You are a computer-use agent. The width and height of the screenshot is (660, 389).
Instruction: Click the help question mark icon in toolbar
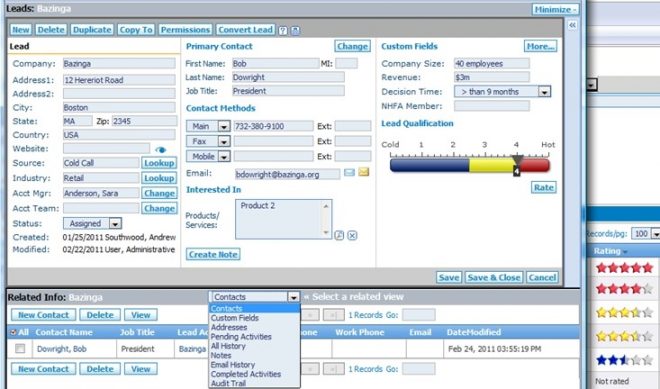[x=283, y=30]
